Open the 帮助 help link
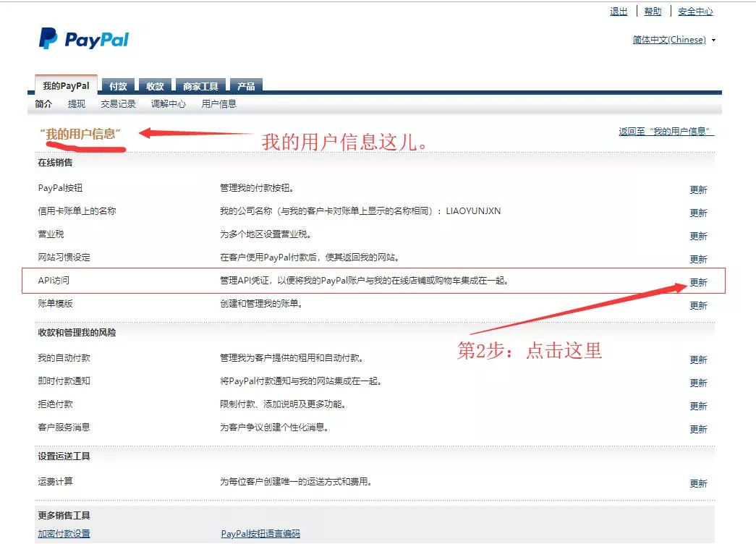 click(653, 11)
